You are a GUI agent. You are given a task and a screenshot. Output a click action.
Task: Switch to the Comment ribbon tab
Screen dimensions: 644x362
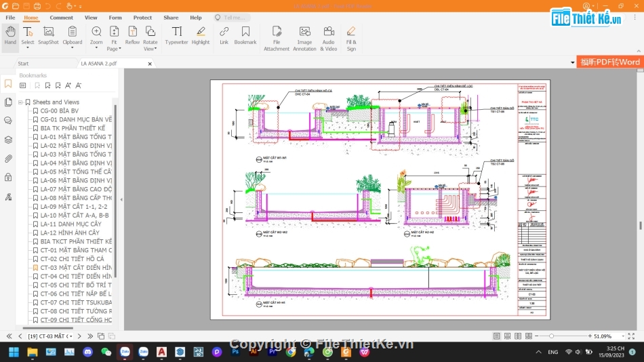[x=61, y=18]
